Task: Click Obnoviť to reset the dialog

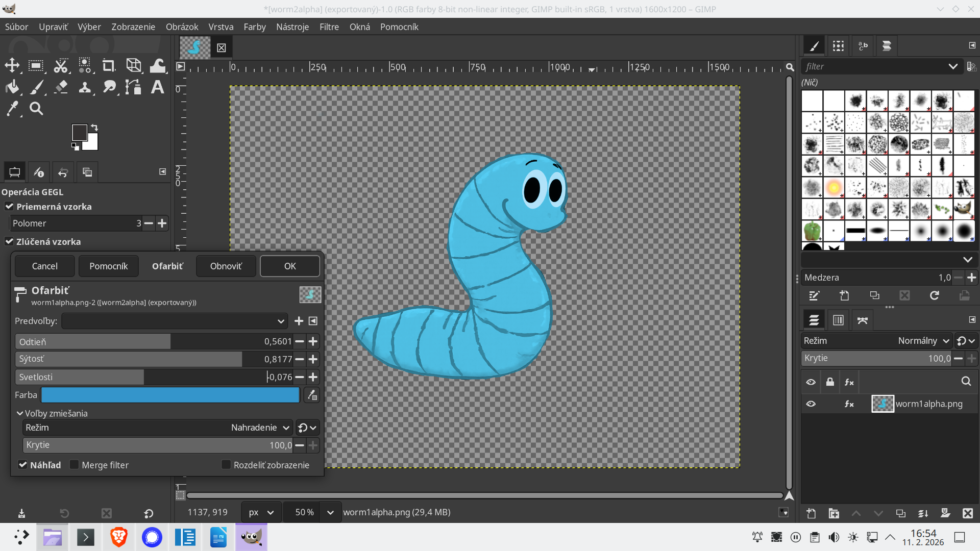Action: click(226, 266)
